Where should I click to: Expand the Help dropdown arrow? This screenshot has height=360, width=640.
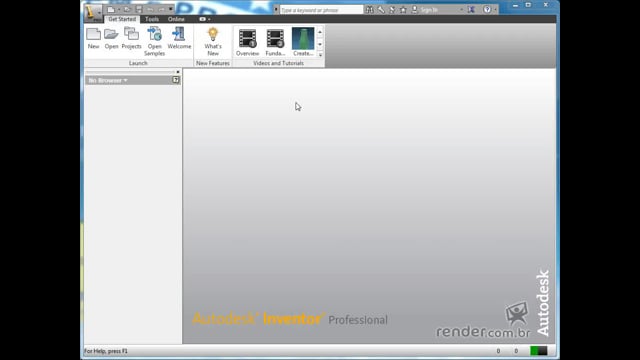pos(496,10)
